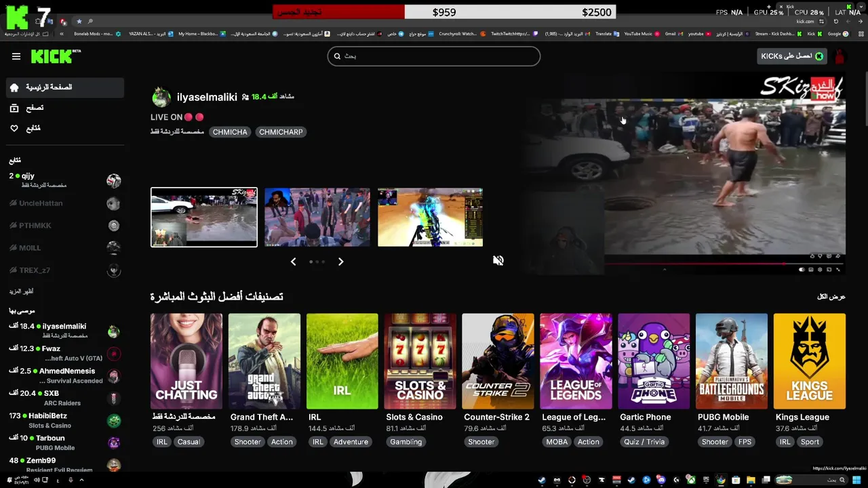Go to previous carousel slide
The width and height of the screenshot is (868, 488).
pos(293,262)
